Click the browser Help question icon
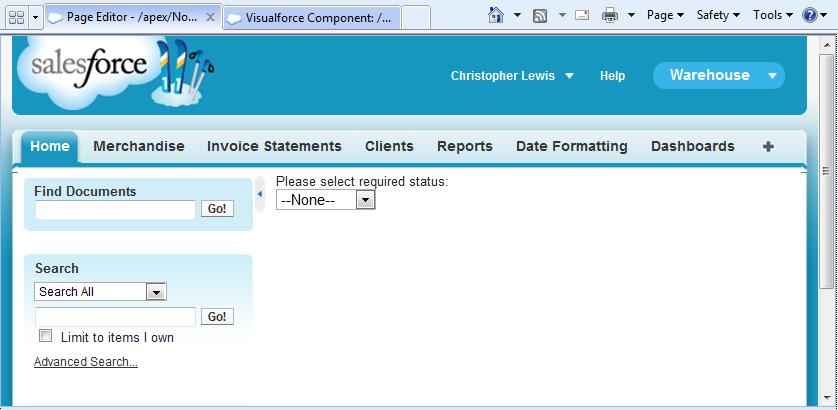The width and height of the screenshot is (838, 410). [810, 16]
